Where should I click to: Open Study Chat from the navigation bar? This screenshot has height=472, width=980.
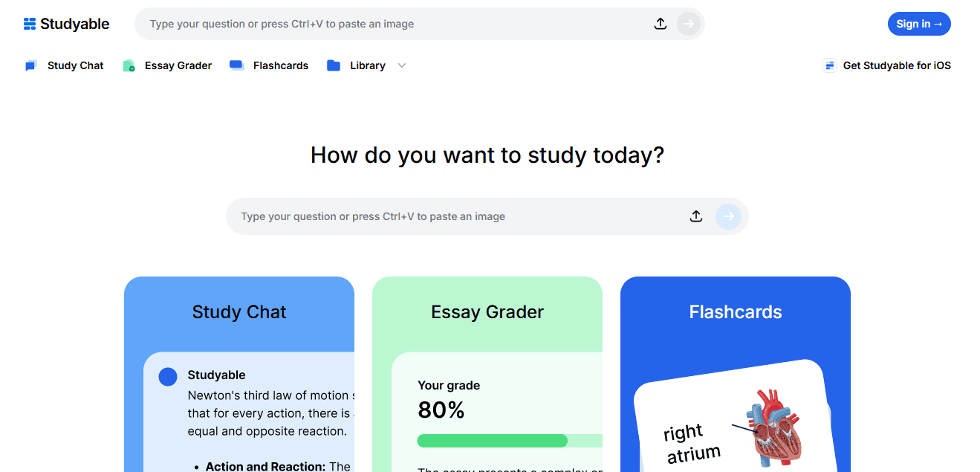tap(74, 65)
